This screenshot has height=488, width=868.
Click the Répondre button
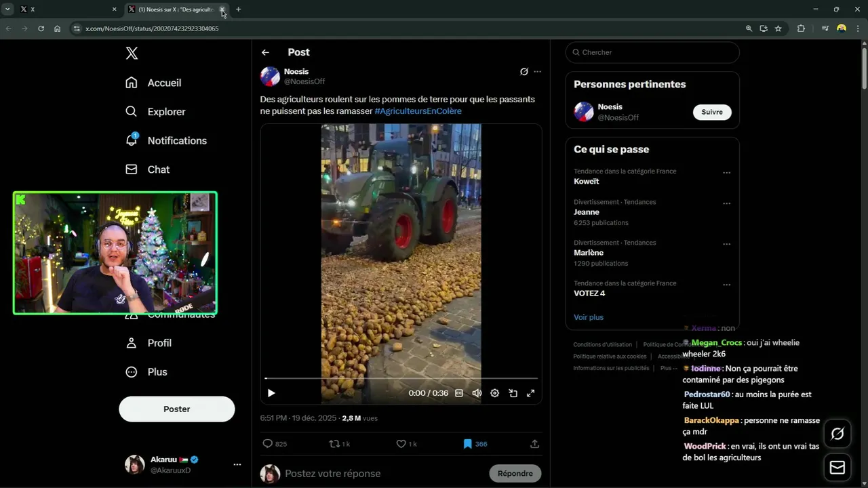click(x=515, y=473)
